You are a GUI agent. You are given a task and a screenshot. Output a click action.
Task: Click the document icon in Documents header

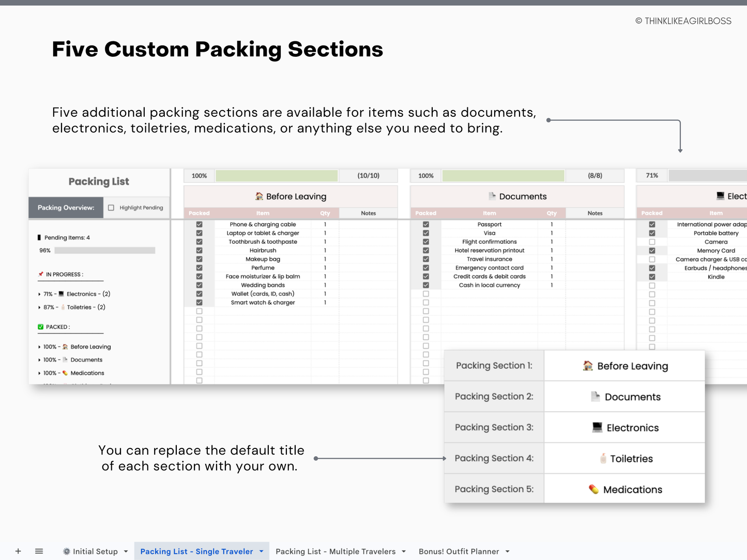point(492,196)
